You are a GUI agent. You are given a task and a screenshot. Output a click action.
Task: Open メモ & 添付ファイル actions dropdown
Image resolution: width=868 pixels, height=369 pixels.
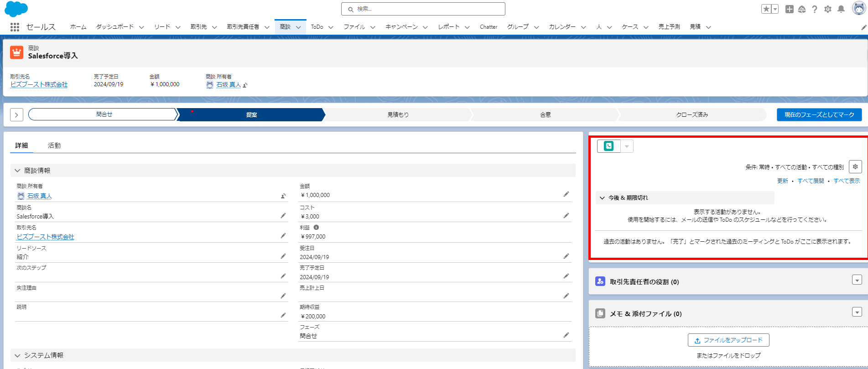(857, 312)
